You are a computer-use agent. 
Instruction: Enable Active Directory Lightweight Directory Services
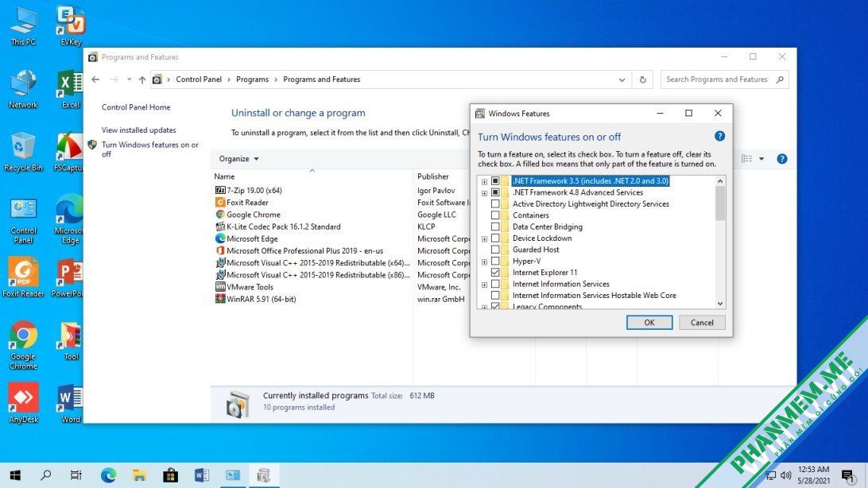point(495,203)
